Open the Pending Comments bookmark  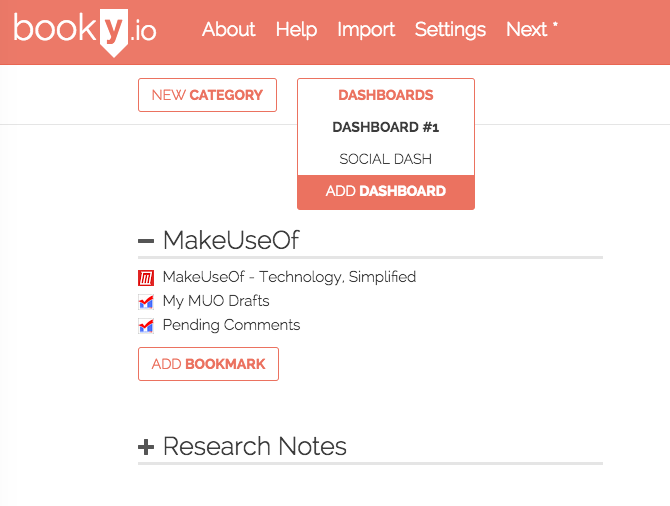point(231,325)
